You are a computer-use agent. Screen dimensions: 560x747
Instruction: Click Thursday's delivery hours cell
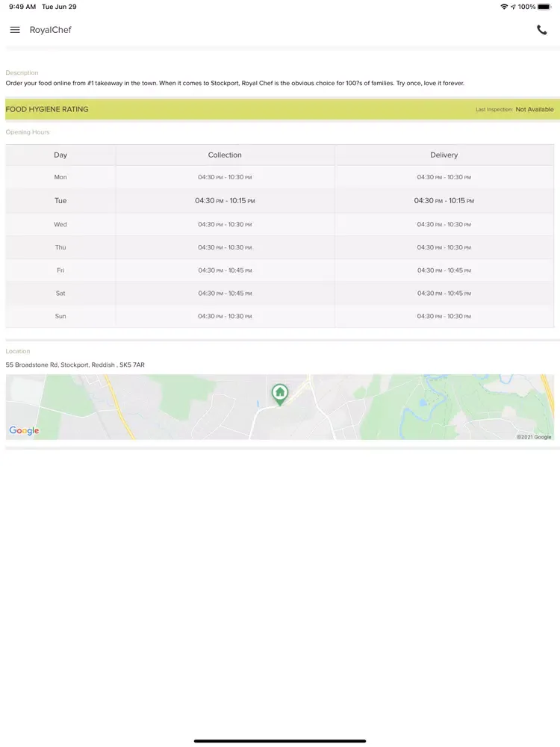point(444,247)
